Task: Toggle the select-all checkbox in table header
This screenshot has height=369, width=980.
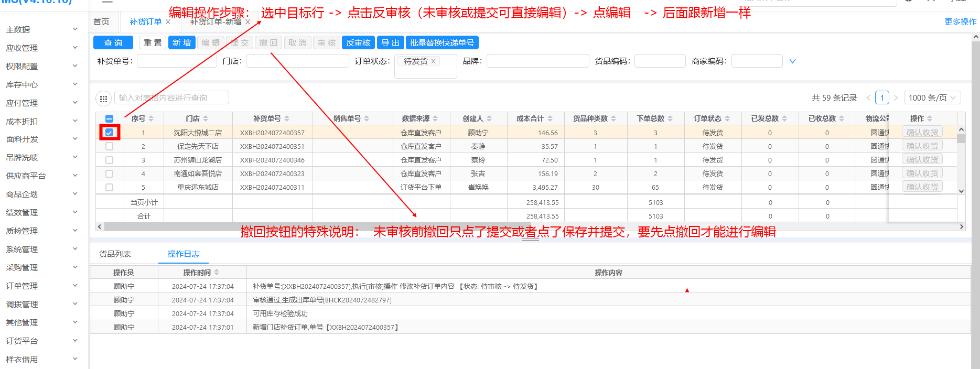Action: tap(109, 119)
